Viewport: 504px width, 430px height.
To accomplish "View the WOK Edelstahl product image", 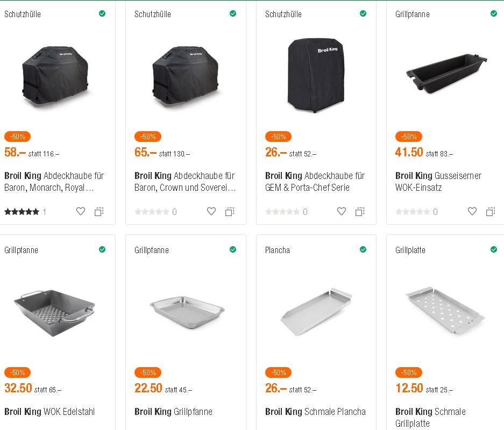I will click(54, 307).
